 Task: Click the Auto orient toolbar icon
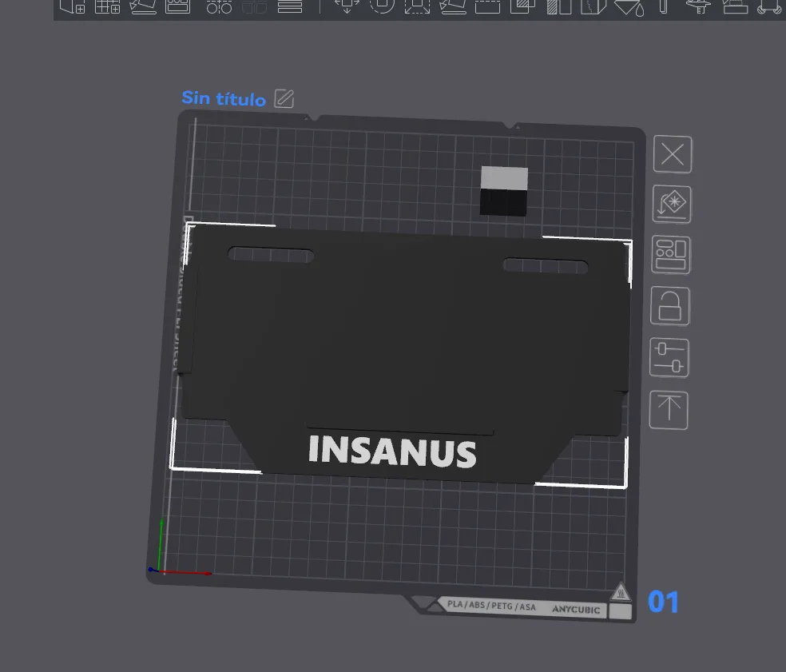tap(142, 6)
